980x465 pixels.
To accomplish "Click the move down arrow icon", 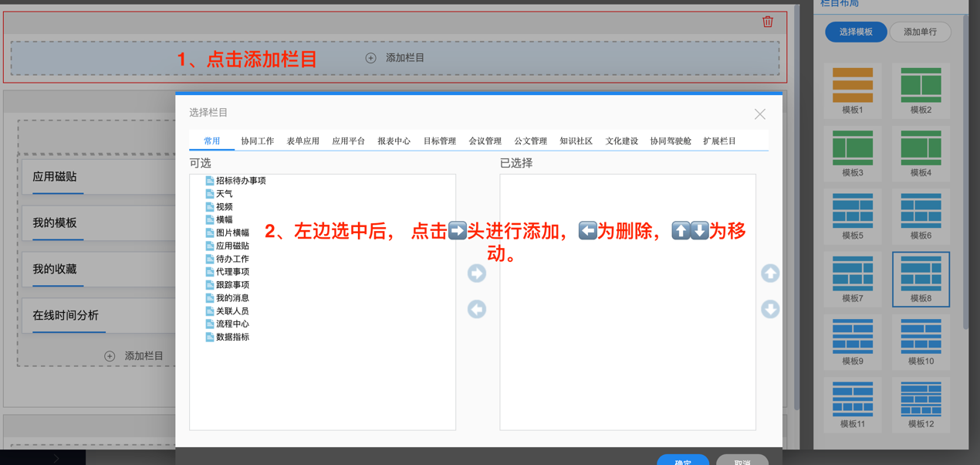I will pyautogui.click(x=770, y=310).
